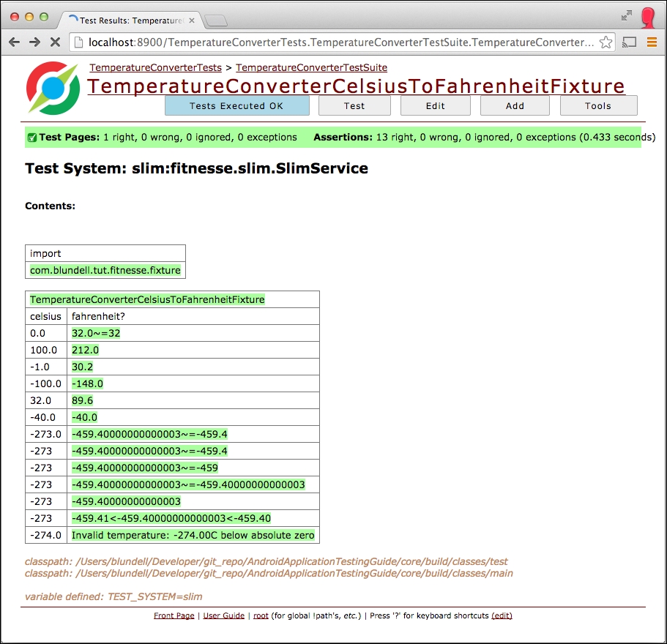
Task: Stop page loading with X button
Action: pos(55,42)
